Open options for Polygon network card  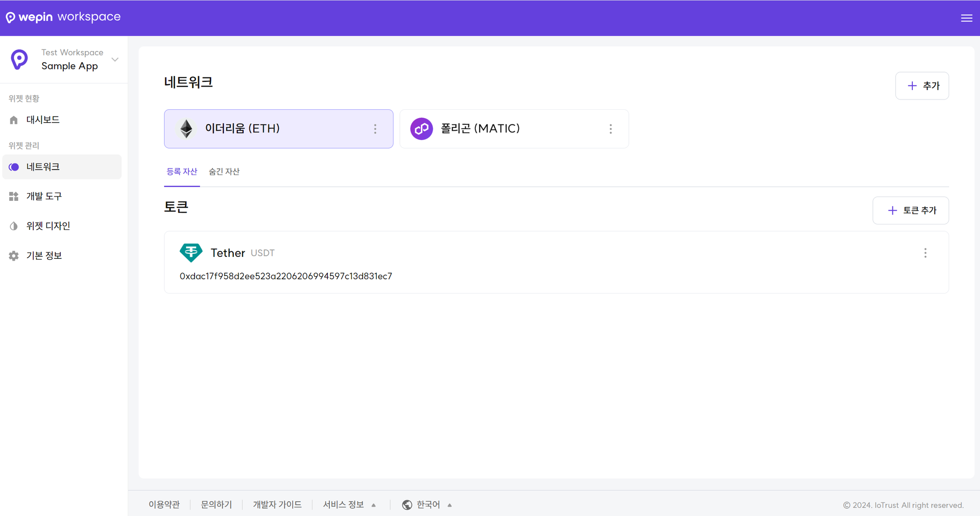tap(611, 129)
